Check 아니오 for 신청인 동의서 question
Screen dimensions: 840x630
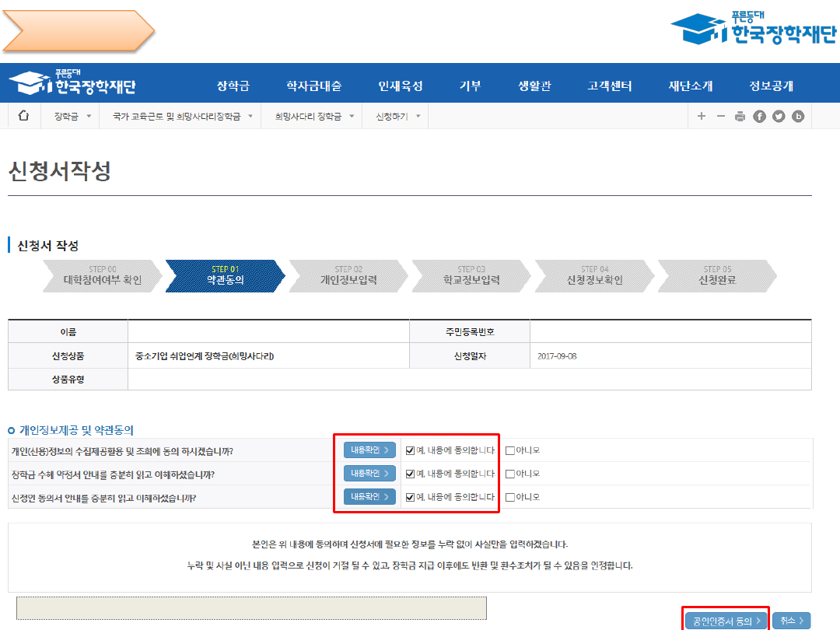click(x=510, y=497)
